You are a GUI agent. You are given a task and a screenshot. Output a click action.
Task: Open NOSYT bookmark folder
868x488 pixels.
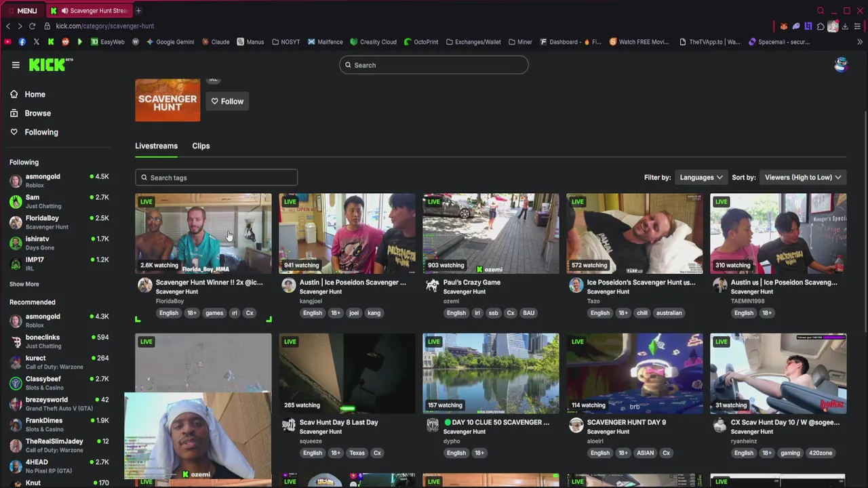pyautogui.click(x=285, y=42)
